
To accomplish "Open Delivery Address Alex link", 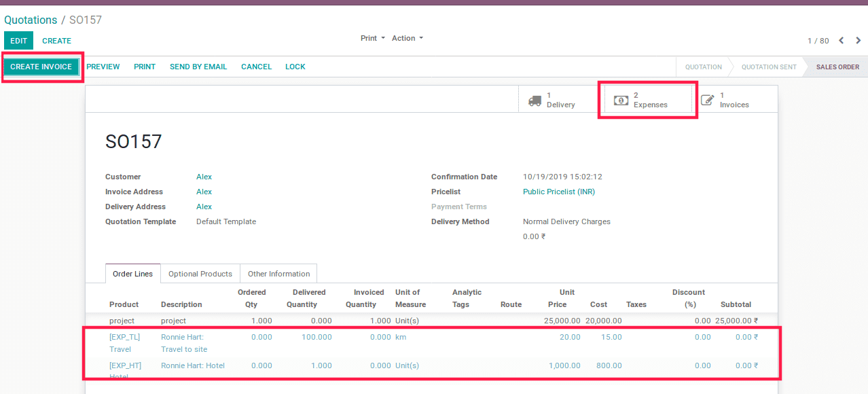I will (x=204, y=207).
